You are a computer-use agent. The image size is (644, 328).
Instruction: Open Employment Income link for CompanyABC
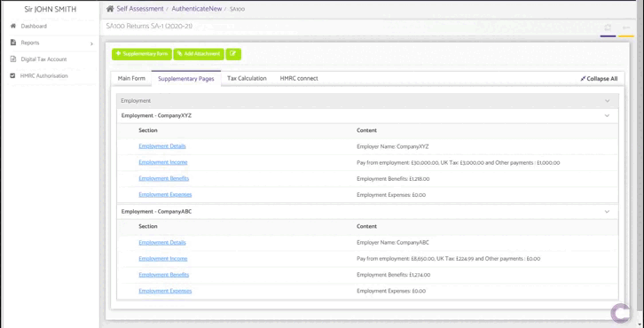pyautogui.click(x=163, y=259)
